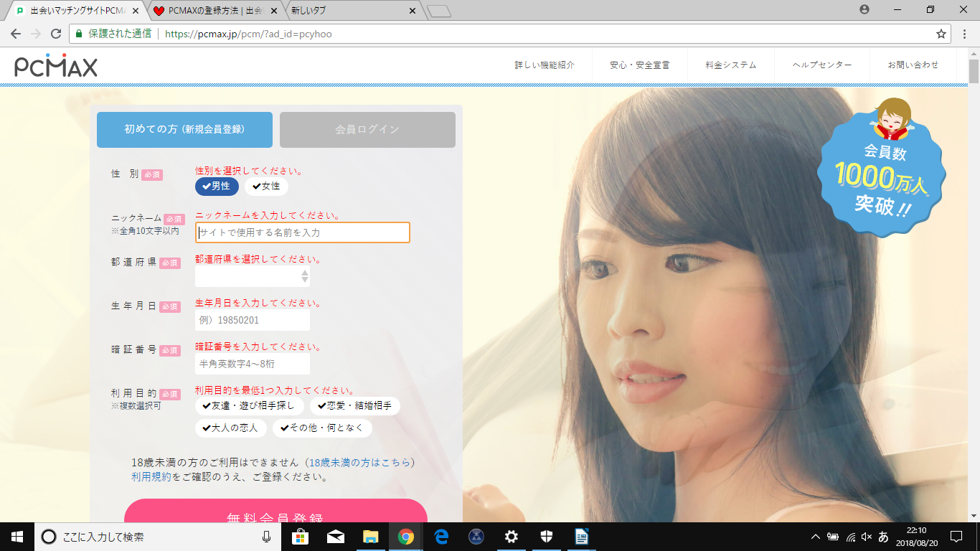Toggle the 大人の恋人 purpose option

coord(230,428)
